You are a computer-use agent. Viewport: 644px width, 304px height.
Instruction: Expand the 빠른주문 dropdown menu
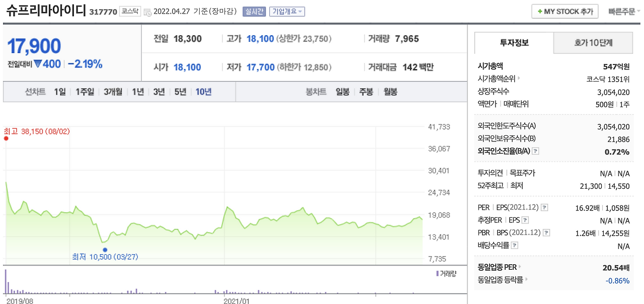pos(623,11)
